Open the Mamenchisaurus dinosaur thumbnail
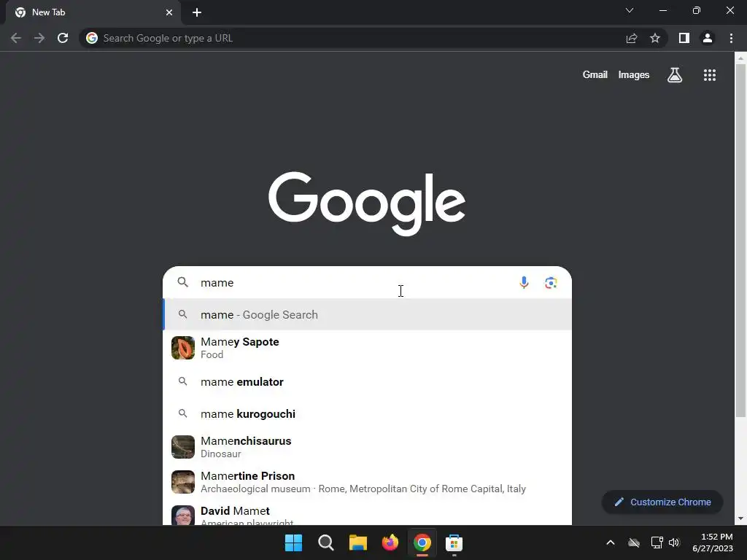This screenshot has width=747, height=560. point(183,447)
